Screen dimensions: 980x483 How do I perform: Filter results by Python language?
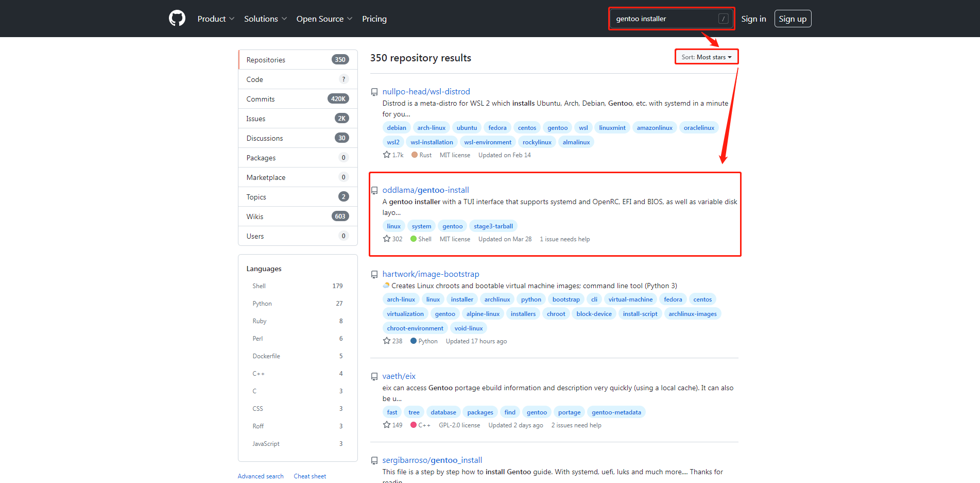point(298,304)
